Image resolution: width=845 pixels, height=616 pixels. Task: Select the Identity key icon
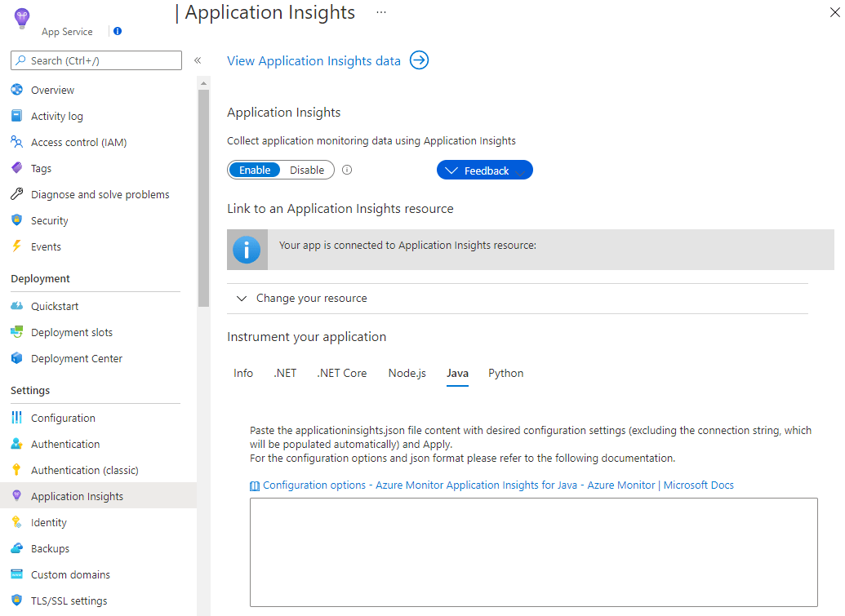pyautogui.click(x=16, y=522)
